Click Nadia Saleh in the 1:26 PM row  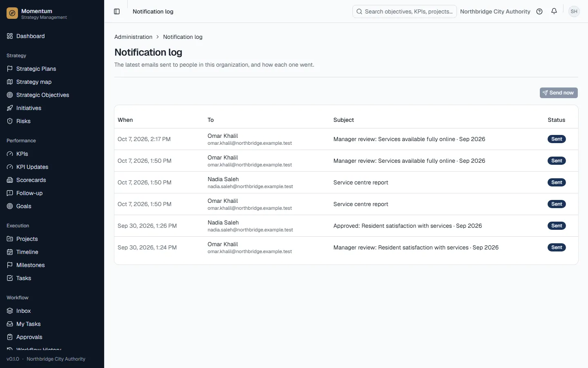(x=223, y=222)
